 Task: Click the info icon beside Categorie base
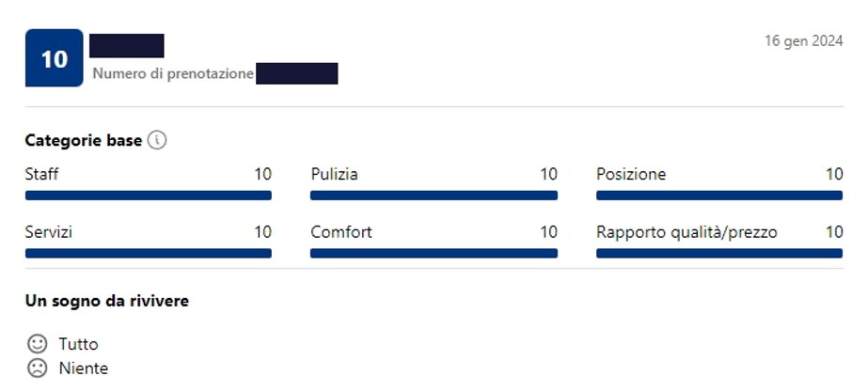pyautogui.click(x=157, y=141)
